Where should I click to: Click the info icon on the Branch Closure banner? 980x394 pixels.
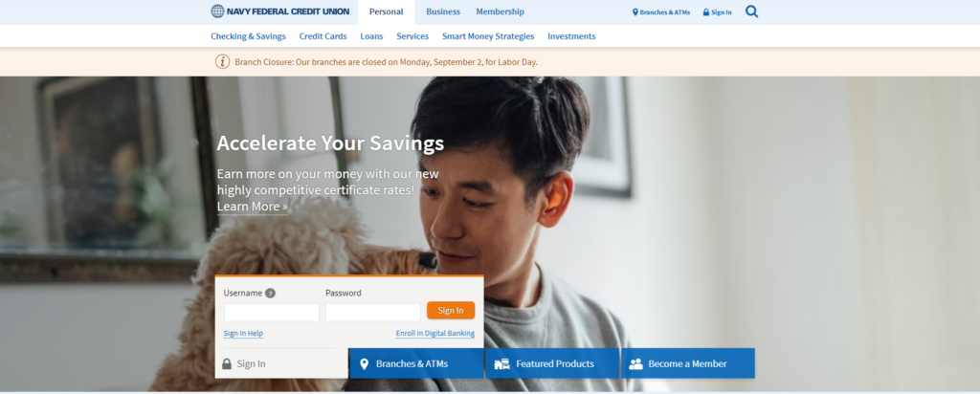tap(222, 62)
